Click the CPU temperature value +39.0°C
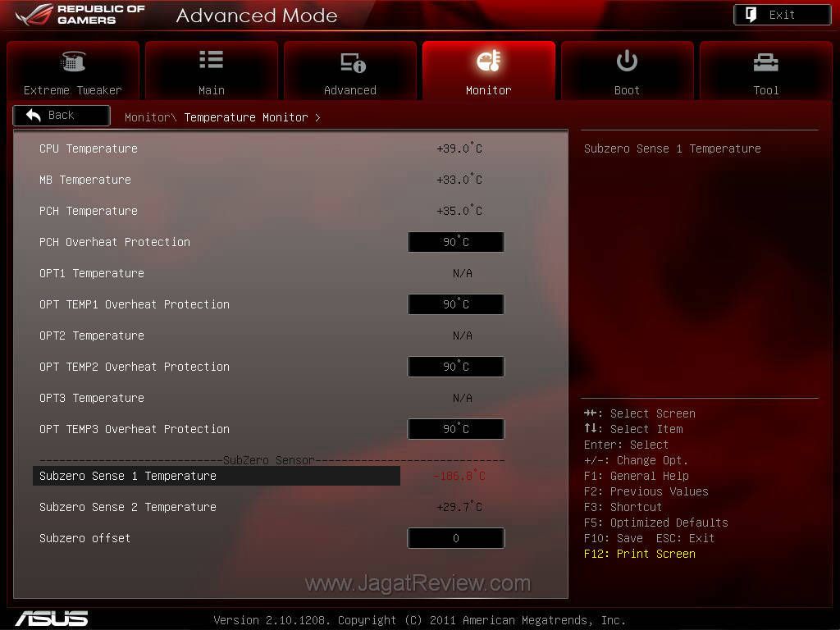This screenshot has width=840, height=630. coord(459,148)
